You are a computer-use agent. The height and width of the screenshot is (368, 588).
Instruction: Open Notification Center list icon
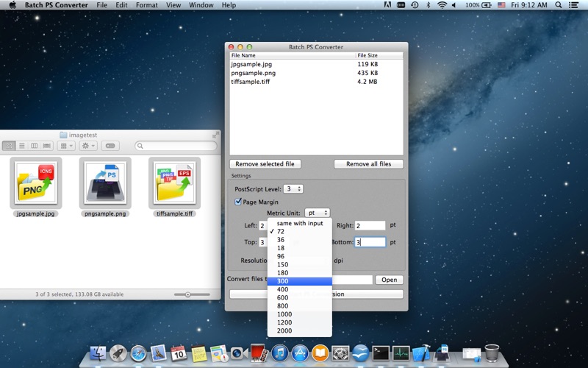(573, 5)
